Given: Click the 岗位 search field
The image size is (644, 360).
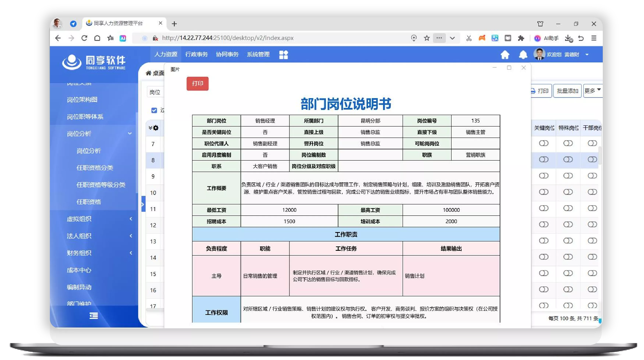Looking at the screenshot, I should [155, 92].
